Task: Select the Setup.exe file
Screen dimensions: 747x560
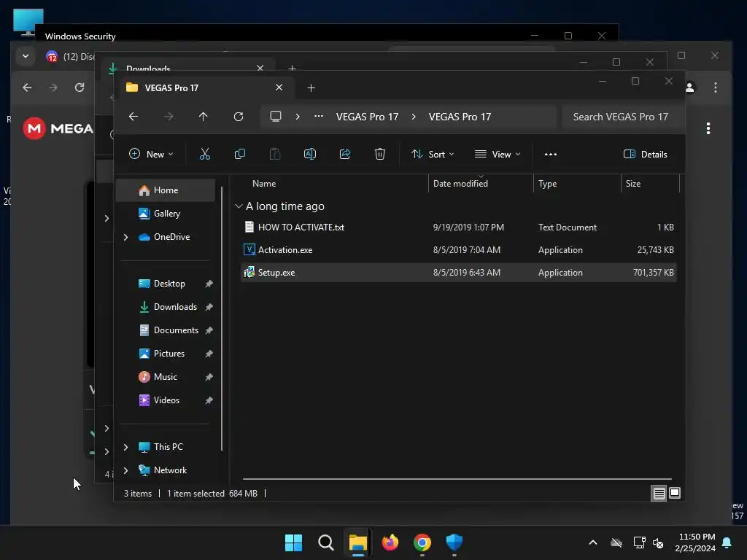Action: [458, 273]
